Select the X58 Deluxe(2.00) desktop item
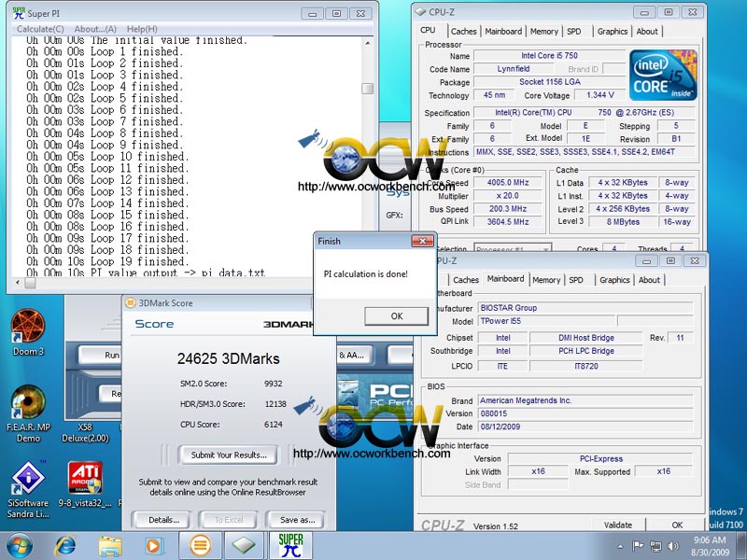The width and height of the screenshot is (747, 560). pyautogui.click(x=85, y=432)
